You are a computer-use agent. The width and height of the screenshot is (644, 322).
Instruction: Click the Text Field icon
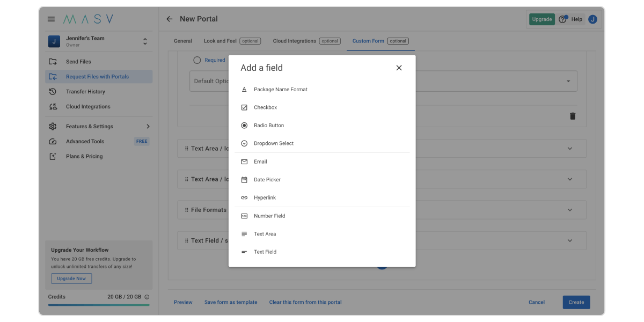point(244,252)
